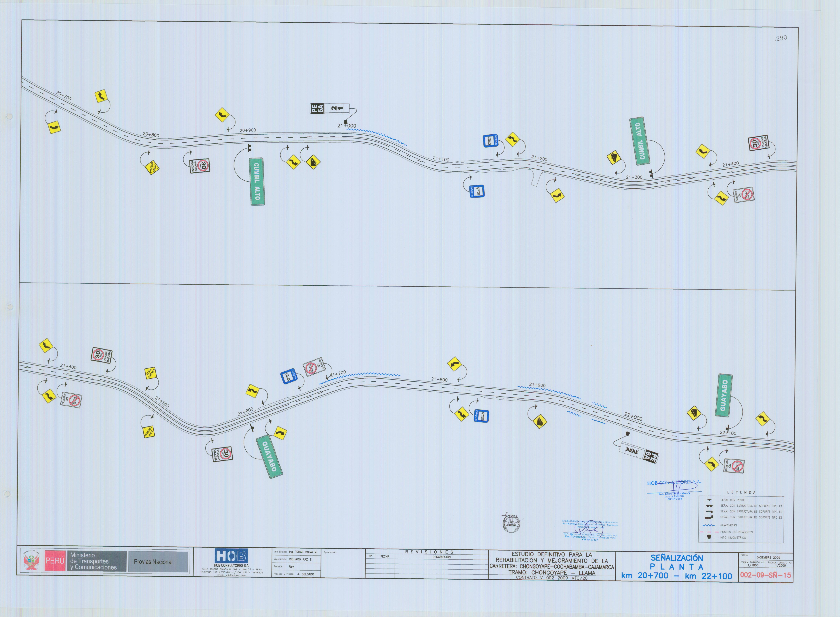Click the SEÑALIZACIÓN title text
The image size is (840, 617).
[x=677, y=558]
